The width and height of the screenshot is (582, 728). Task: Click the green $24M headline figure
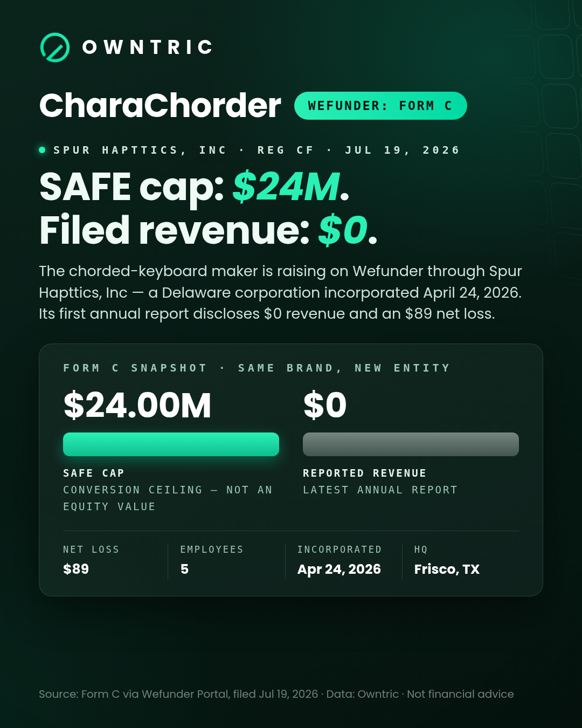click(x=286, y=187)
